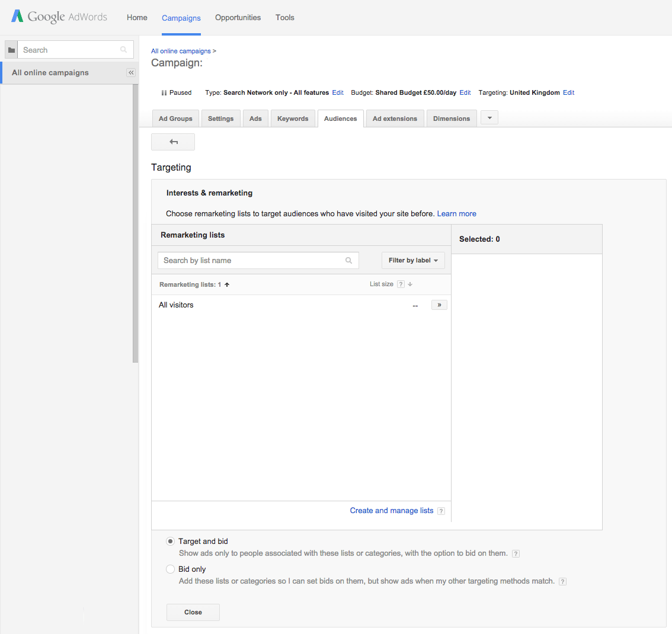Click the left sidebar vertical scrollbar
Viewport: 672px width, 634px height.
[x=136, y=223]
